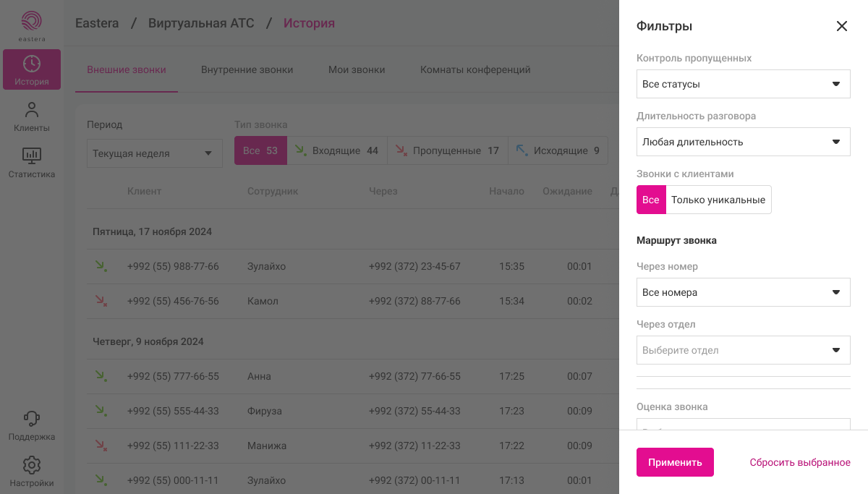Click incoming call icon for +992 (55) 988-77-66

(101, 266)
